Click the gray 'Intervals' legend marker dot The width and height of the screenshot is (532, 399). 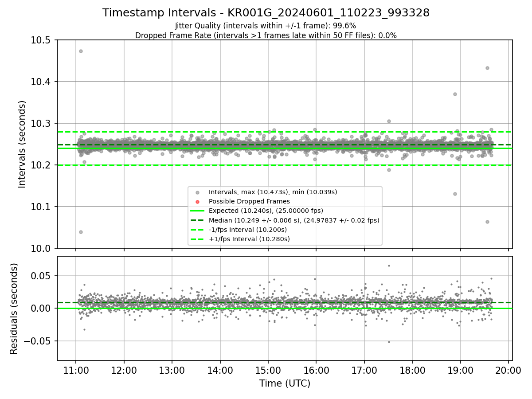tap(197, 192)
